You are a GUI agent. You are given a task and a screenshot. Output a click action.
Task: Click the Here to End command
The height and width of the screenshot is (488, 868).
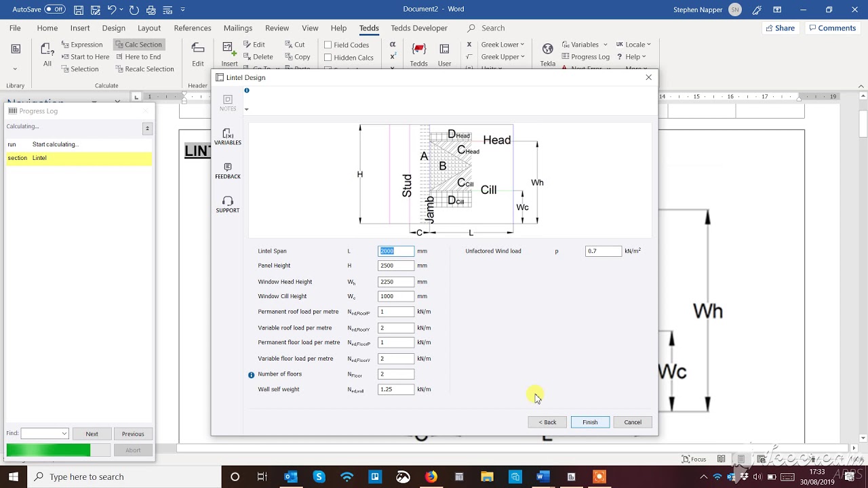[138, 57]
